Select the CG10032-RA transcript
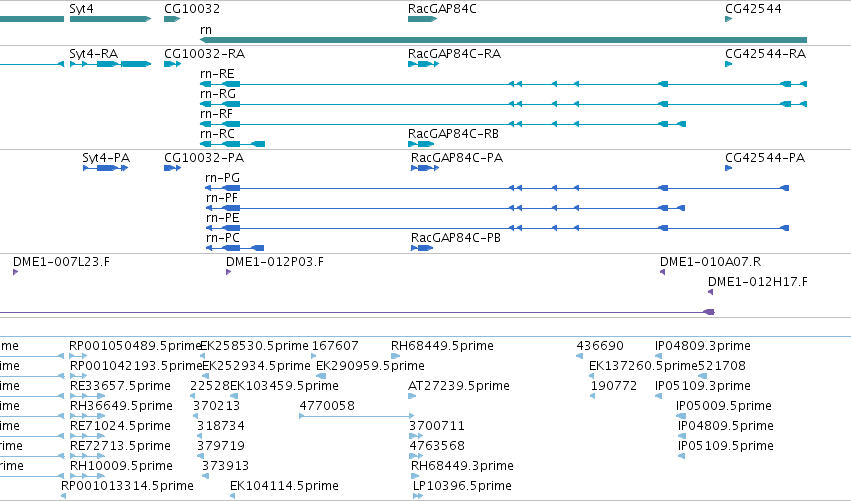This screenshot has width=851, height=501. pos(173,64)
